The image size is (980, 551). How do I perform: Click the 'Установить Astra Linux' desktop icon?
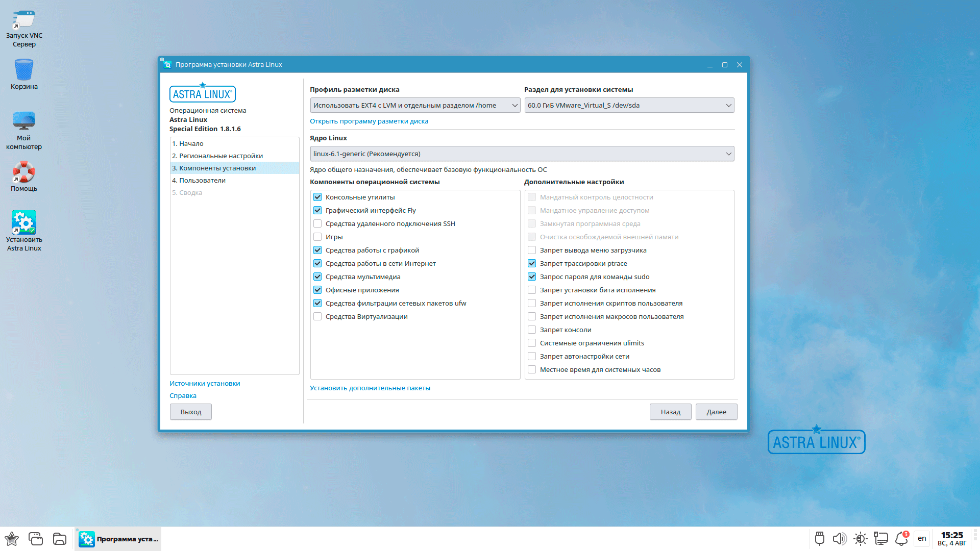coord(24,223)
